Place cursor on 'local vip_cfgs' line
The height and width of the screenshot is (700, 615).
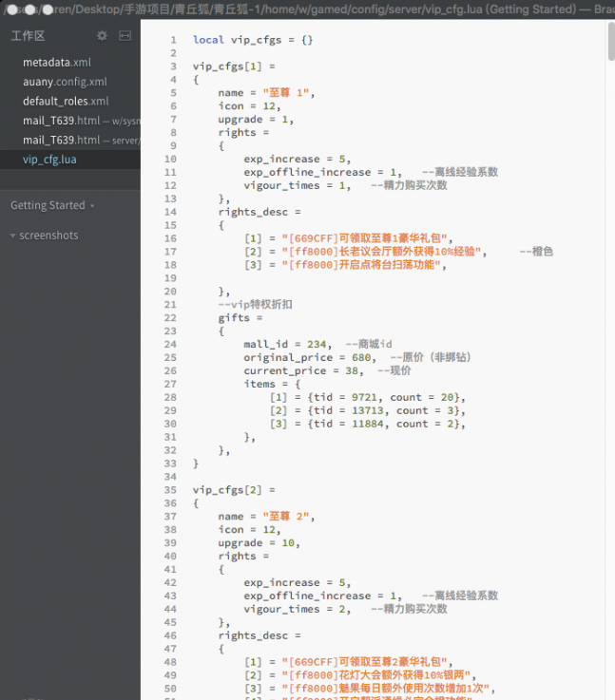(x=252, y=41)
